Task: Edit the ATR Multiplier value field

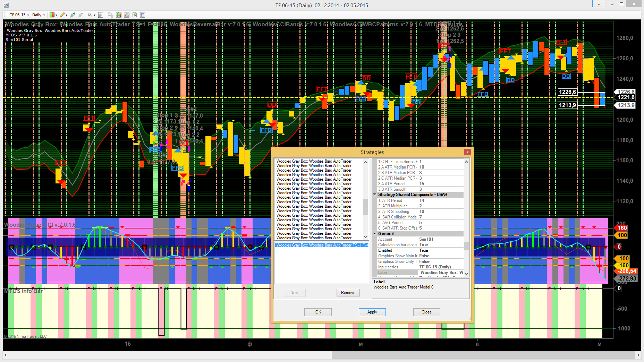Action: [441, 206]
